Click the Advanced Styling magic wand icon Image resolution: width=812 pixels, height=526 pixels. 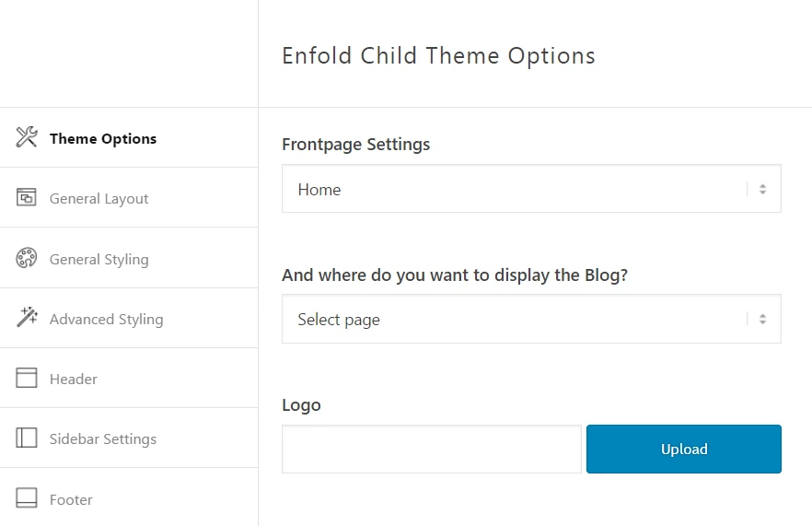27,319
